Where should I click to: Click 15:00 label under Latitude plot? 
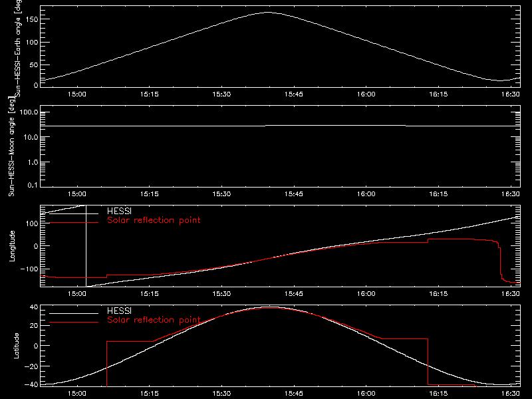[77, 394]
